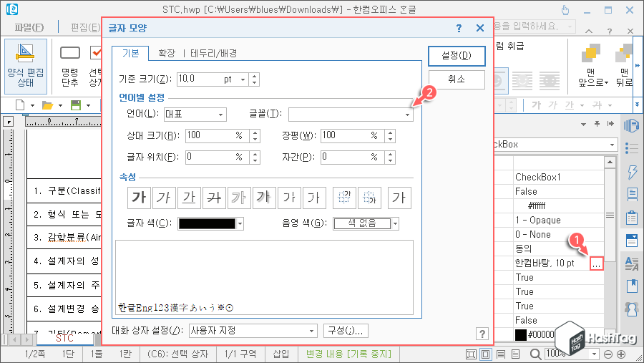Click bulleted list icon in right sidebar
The width and height of the screenshot is (644, 363).
pos(632,147)
